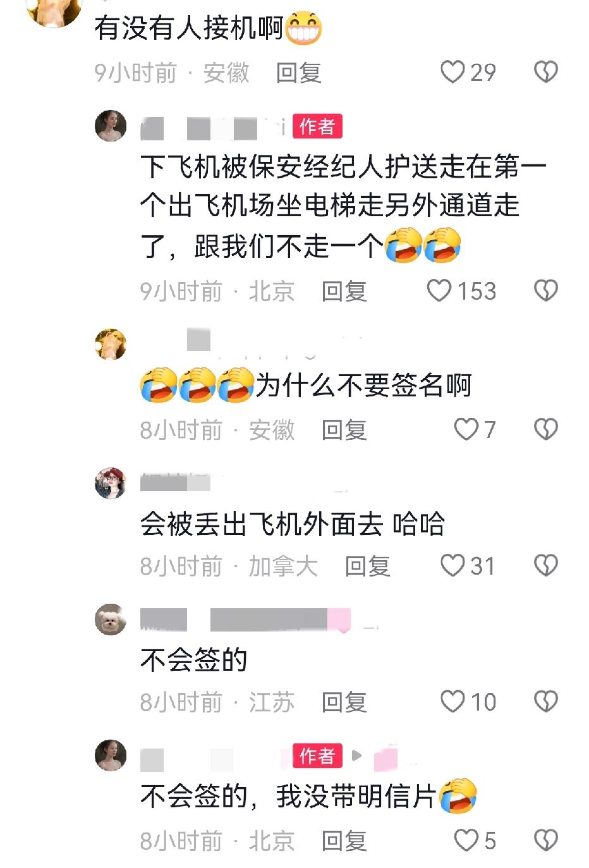Dislike the comment asking about airport pickup
Image resolution: width=589 pixels, height=868 pixels.
(546, 72)
